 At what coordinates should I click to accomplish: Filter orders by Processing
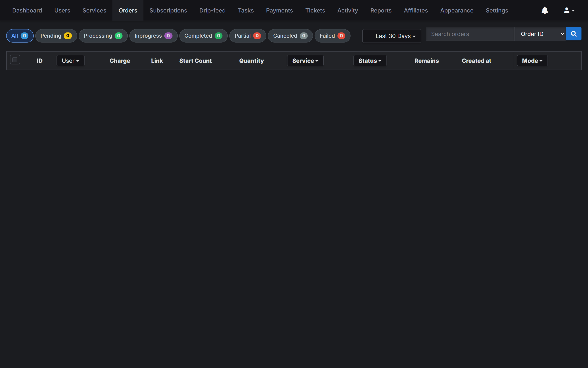tap(103, 36)
